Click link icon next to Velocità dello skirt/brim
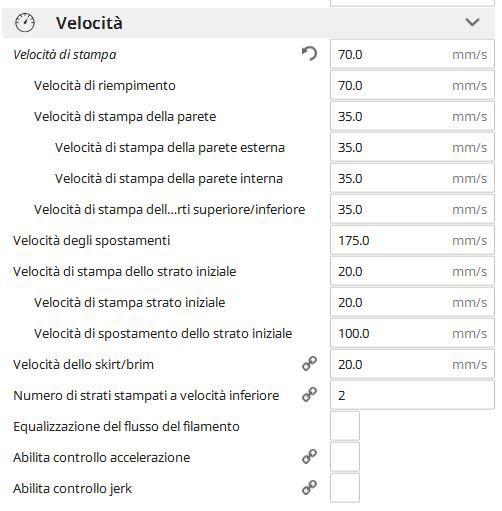Image resolution: width=502 pixels, height=511 pixels. 309,364
